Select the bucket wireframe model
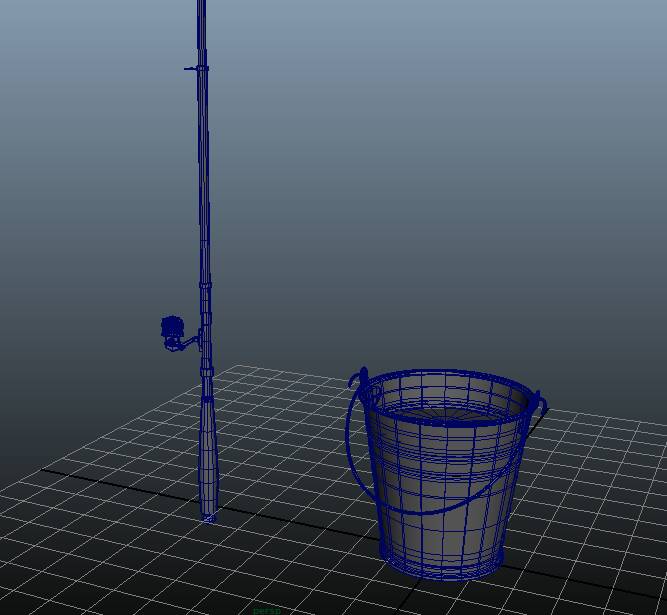667x615 pixels. (x=446, y=474)
